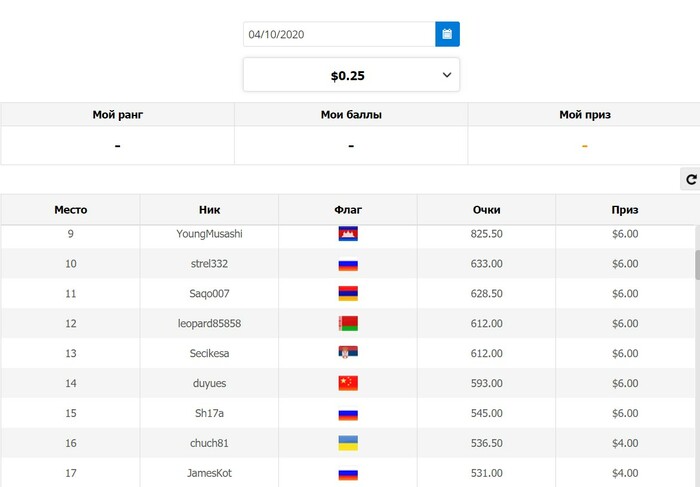
Task: Click the refresh leaderboard icon
Action: (x=690, y=180)
